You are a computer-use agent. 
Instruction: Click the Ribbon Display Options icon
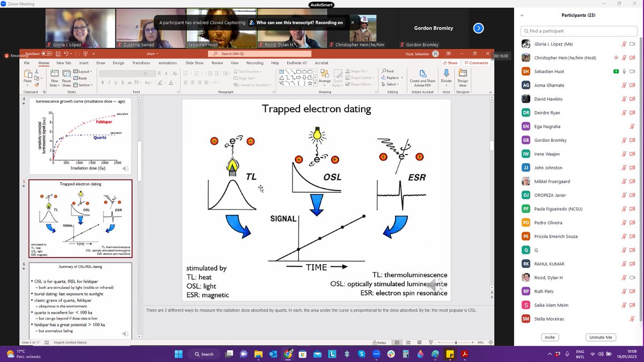click(x=449, y=54)
